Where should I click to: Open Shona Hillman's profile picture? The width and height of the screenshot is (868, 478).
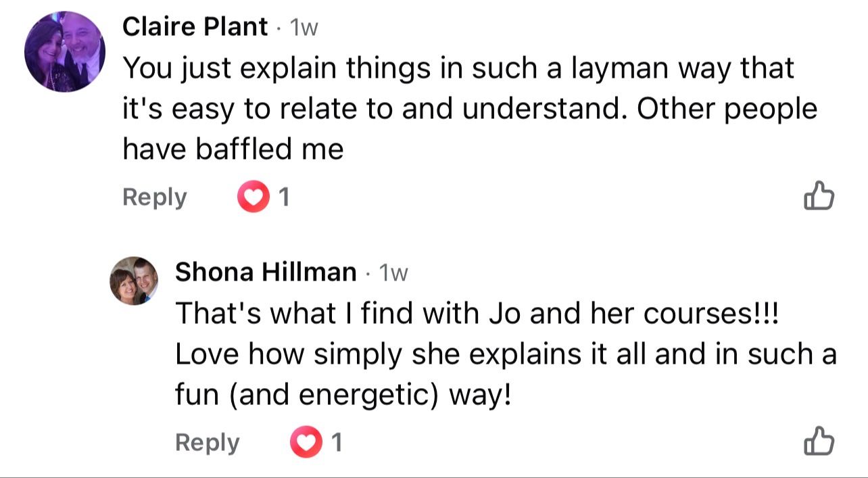pos(134,281)
